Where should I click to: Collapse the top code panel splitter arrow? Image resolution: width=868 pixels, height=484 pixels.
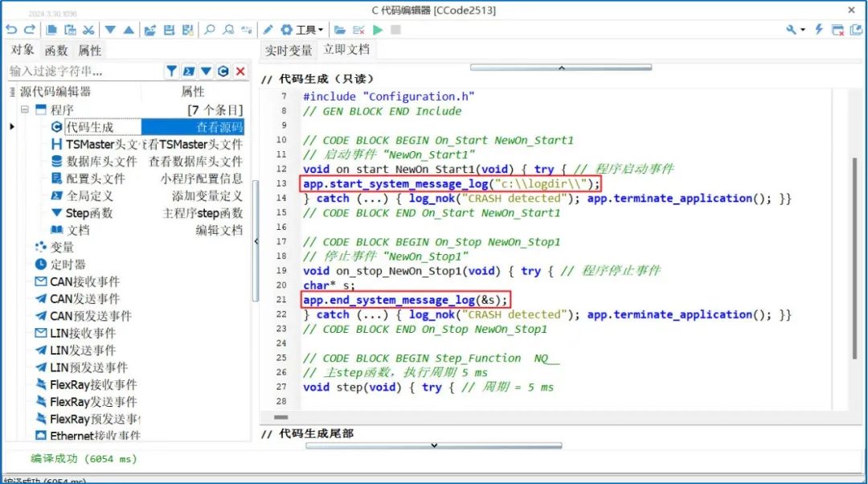click(561, 68)
